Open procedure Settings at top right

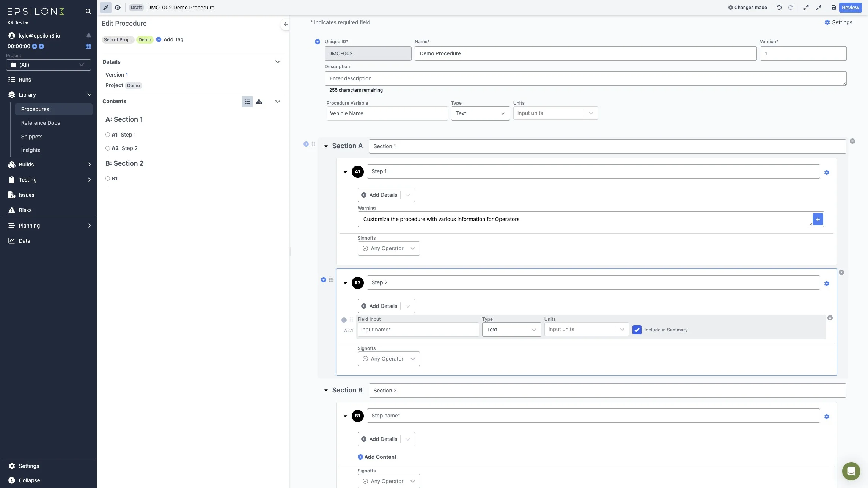pos(838,22)
